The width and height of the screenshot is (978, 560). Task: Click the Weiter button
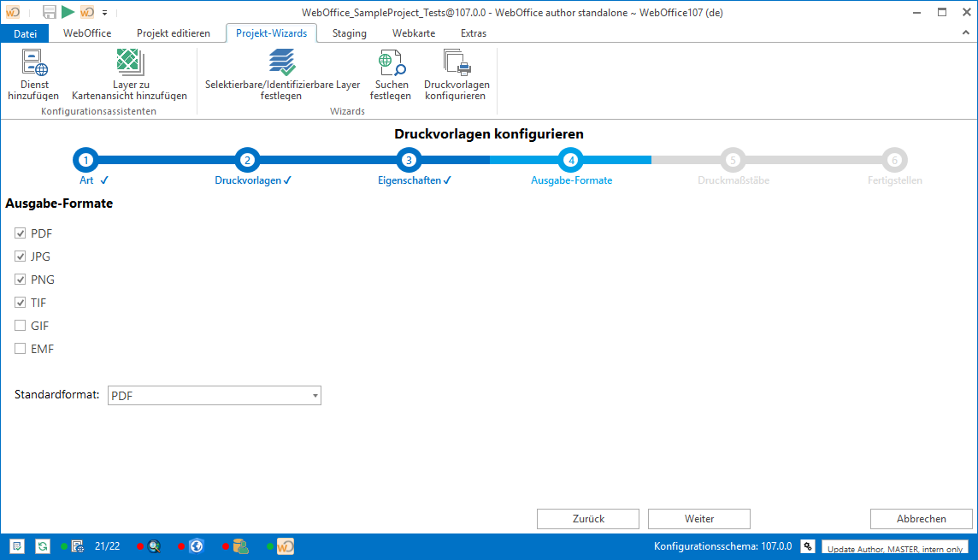[698, 518]
